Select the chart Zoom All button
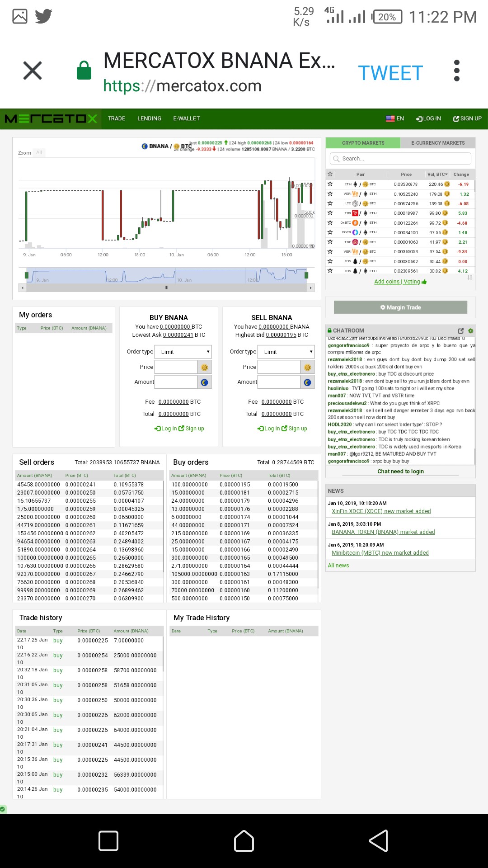 pyautogui.click(x=39, y=152)
